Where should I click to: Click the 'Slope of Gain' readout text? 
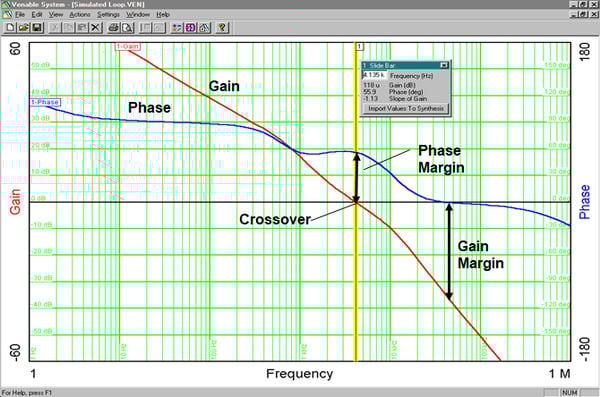point(408,99)
